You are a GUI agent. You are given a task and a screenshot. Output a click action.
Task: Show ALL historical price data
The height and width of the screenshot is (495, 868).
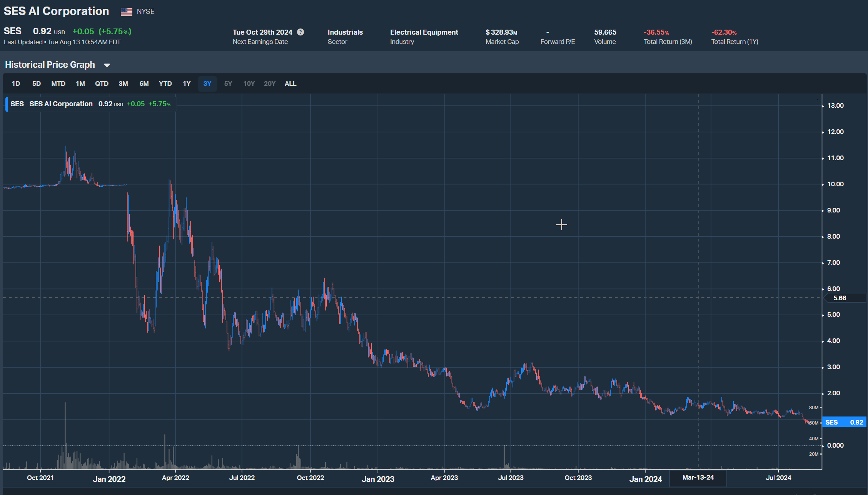290,84
